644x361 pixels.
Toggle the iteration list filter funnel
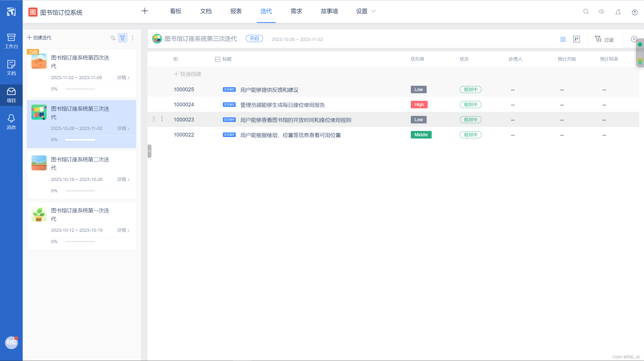(123, 38)
